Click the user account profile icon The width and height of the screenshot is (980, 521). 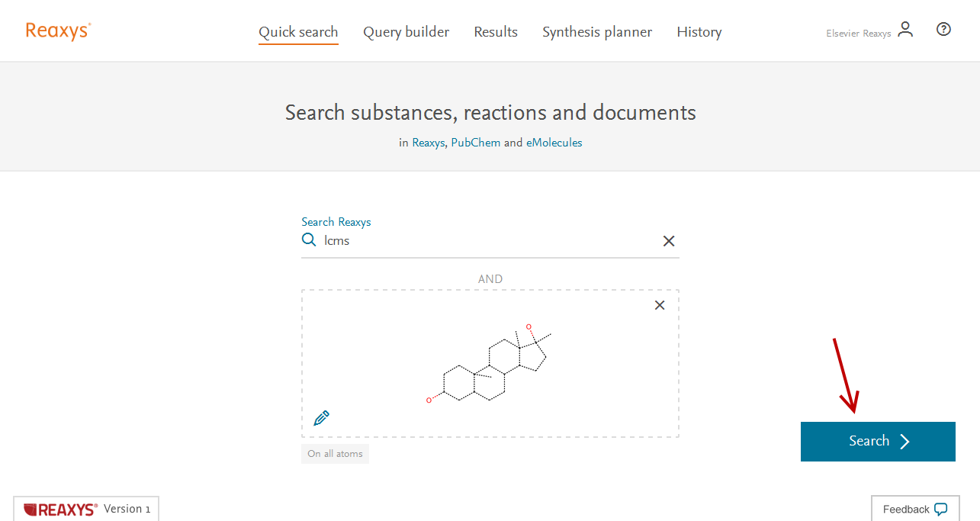[905, 30]
